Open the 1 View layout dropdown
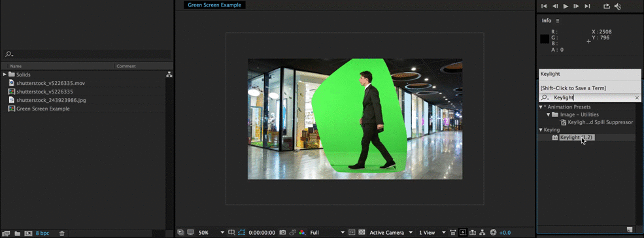 point(432,232)
